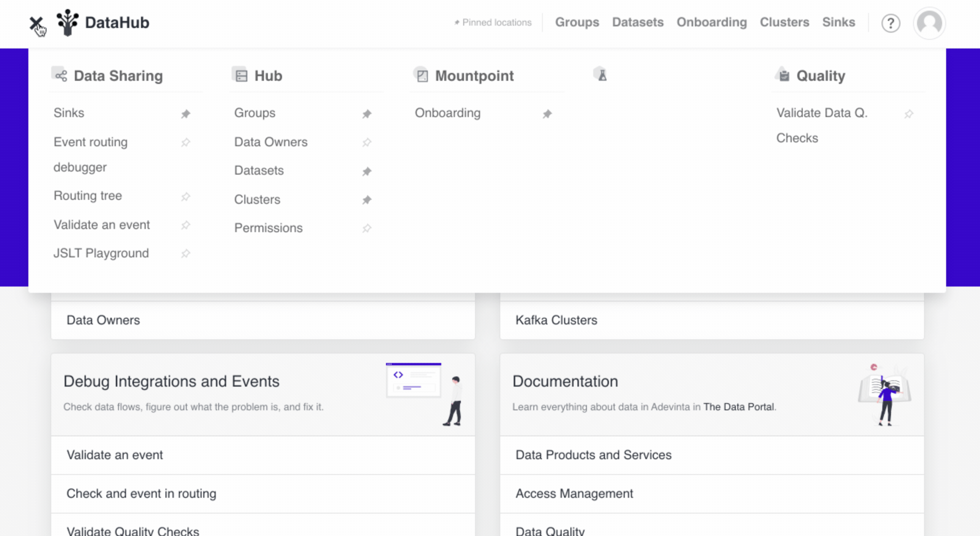Open Groups in top navigation bar
This screenshot has height=536, width=980.
577,22
